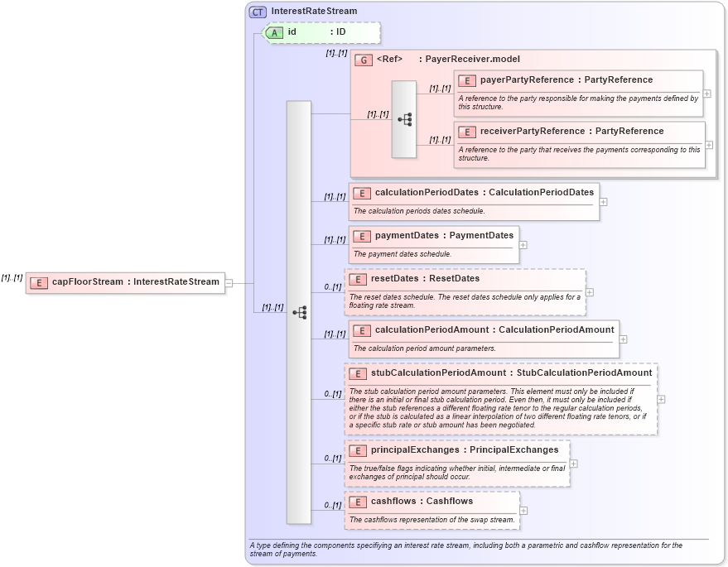Click the E icon on capFloorStream element
This screenshot has height=567, width=728.
point(38,282)
